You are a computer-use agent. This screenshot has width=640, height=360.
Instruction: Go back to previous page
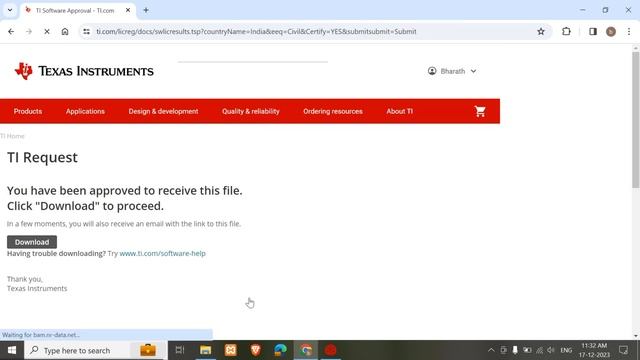11,31
